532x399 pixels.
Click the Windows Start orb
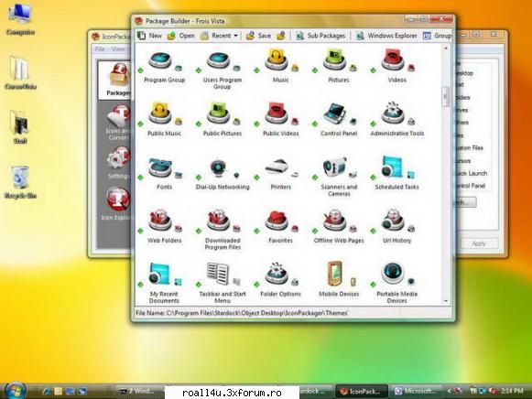tap(15, 390)
